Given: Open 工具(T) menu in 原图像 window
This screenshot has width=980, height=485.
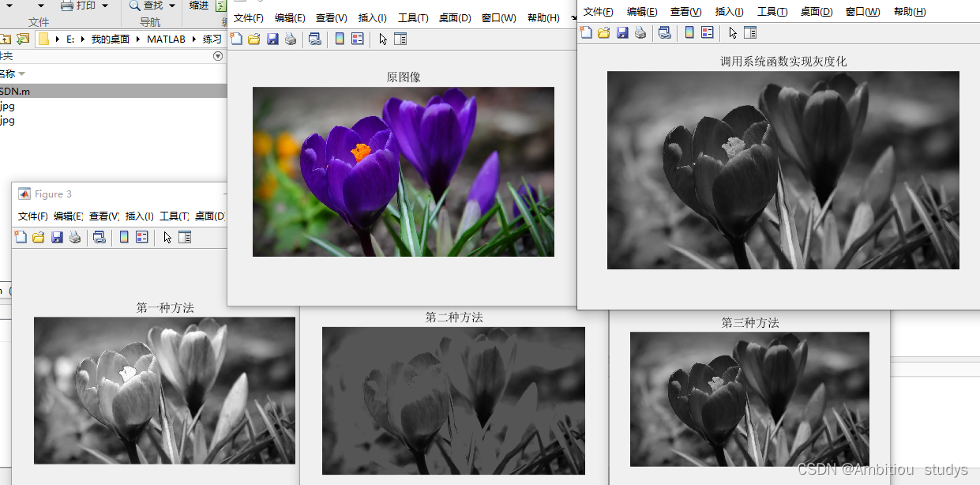Looking at the screenshot, I should [413, 18].
